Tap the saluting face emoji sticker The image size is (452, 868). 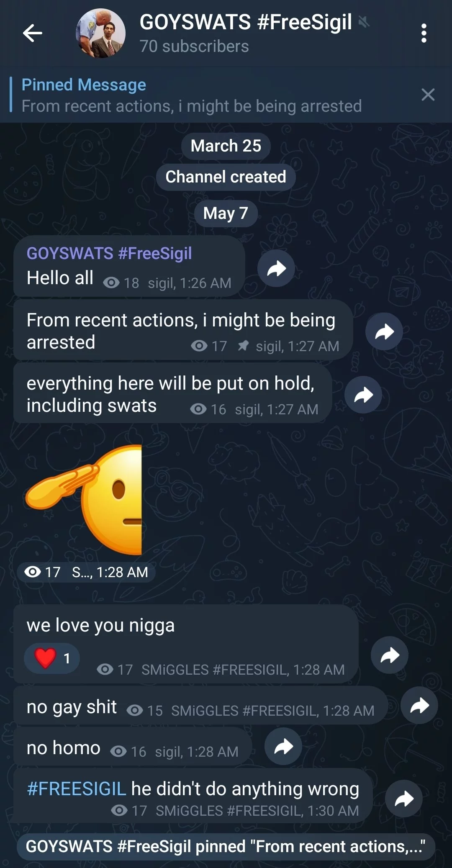[84, 500]
